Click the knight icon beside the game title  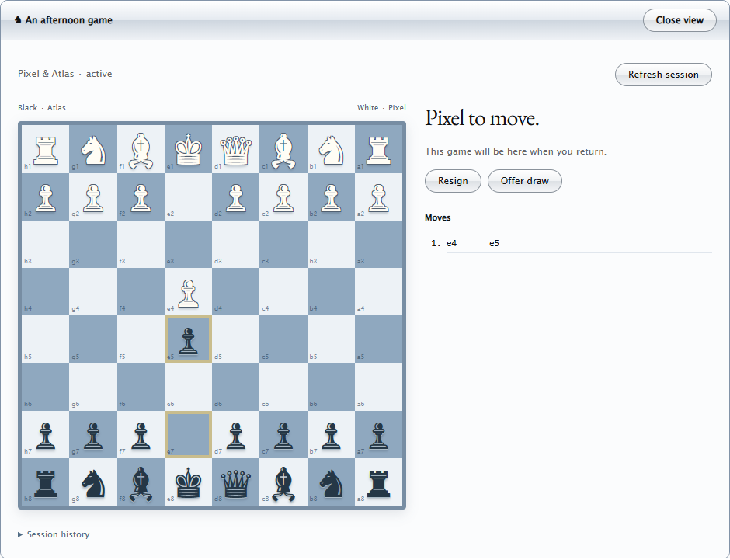pos(18,20)
